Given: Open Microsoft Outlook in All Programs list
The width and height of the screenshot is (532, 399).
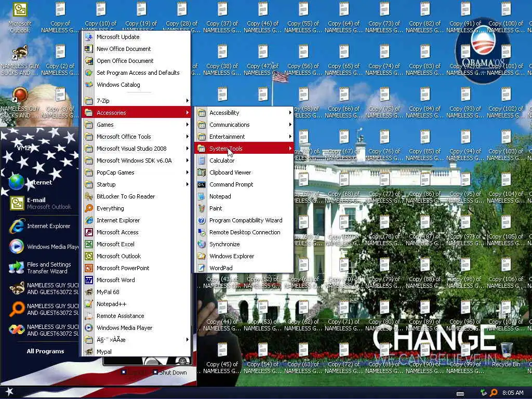Looking at the screenshot, I should tap(136, 256).
